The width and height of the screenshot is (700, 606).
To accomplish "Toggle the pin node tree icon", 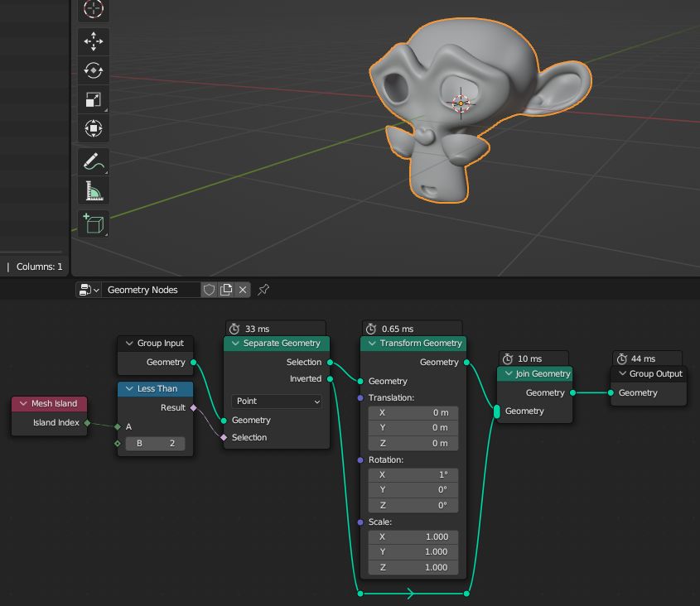I will tap(263, 290).
